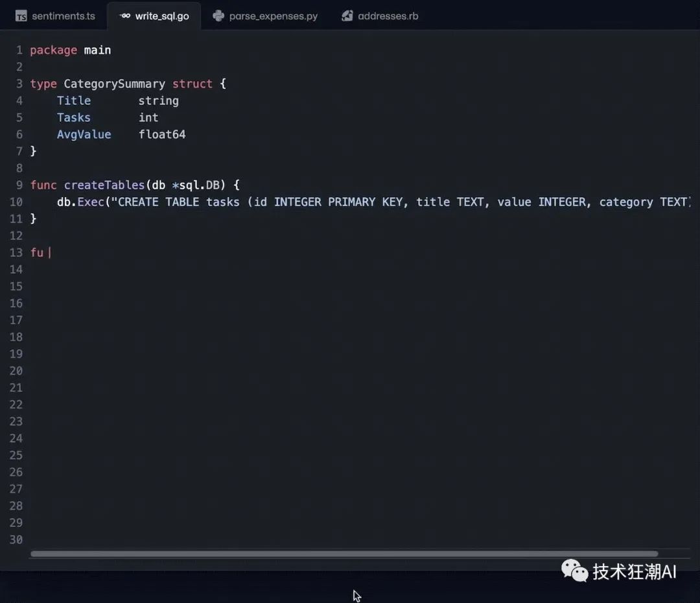
Task: Click the TypeScript icon on sentiments.ts tab
Action: (21, 16)
